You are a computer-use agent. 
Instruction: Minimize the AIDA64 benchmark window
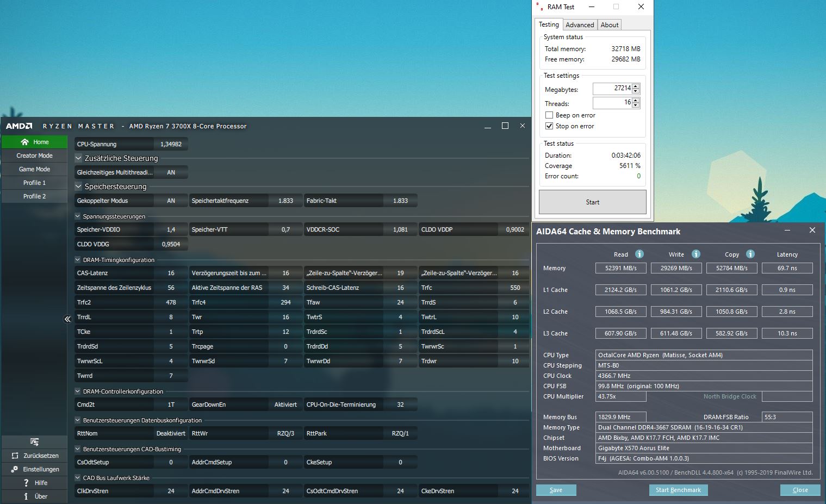click(787, 231)
